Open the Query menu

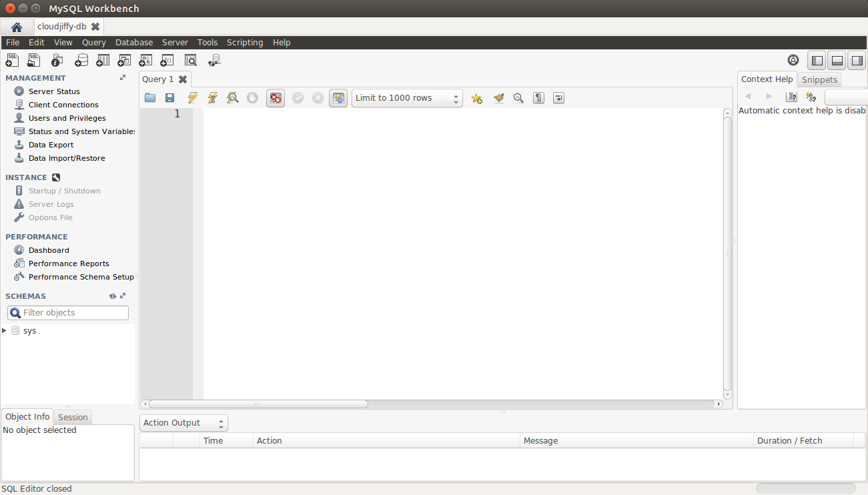pyautogui.click(x=94, y=42)
